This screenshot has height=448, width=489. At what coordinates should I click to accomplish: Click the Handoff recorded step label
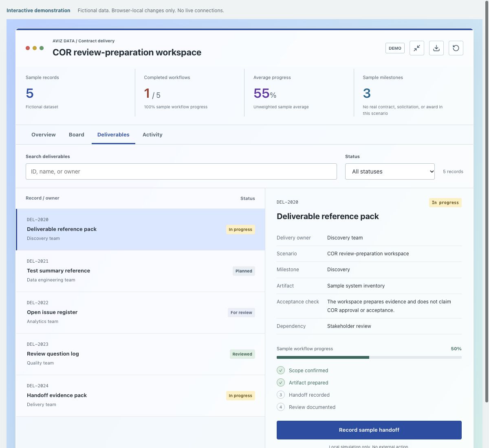309,395
